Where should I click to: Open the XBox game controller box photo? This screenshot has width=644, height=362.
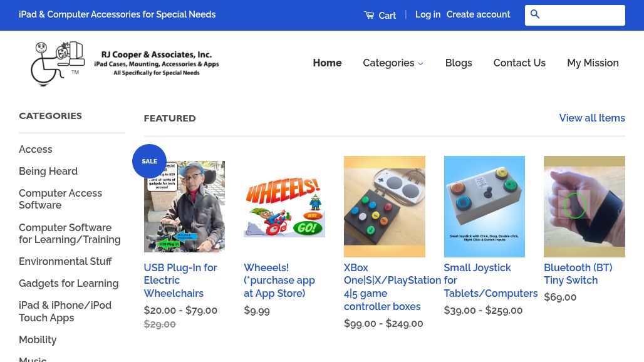384,207
